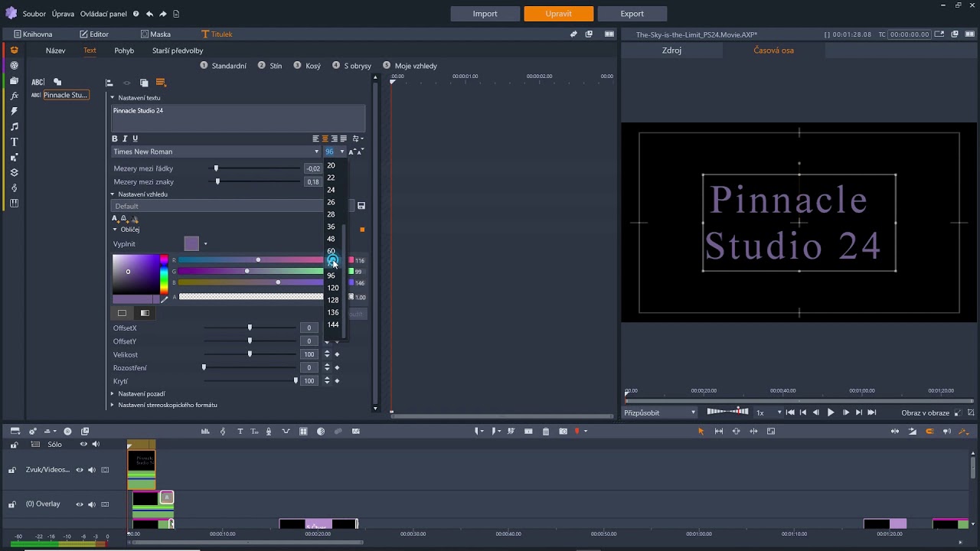Switch to Pohyb sub-tab
The height and width of the screenshot is (551, 980).
124,51
